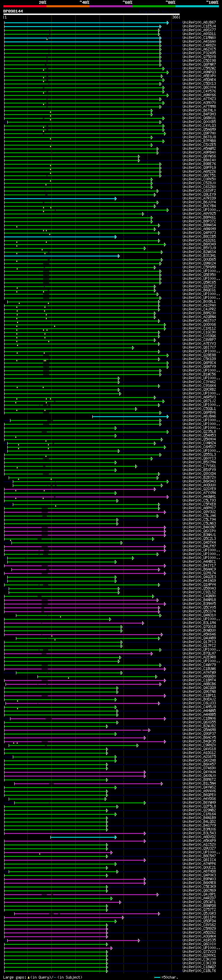Image resolution: width=222 pixels, height=980 pixels.
Task: Click the cyan alignment bar for UniRef100_C1MN60
Action: coord(83,38)
